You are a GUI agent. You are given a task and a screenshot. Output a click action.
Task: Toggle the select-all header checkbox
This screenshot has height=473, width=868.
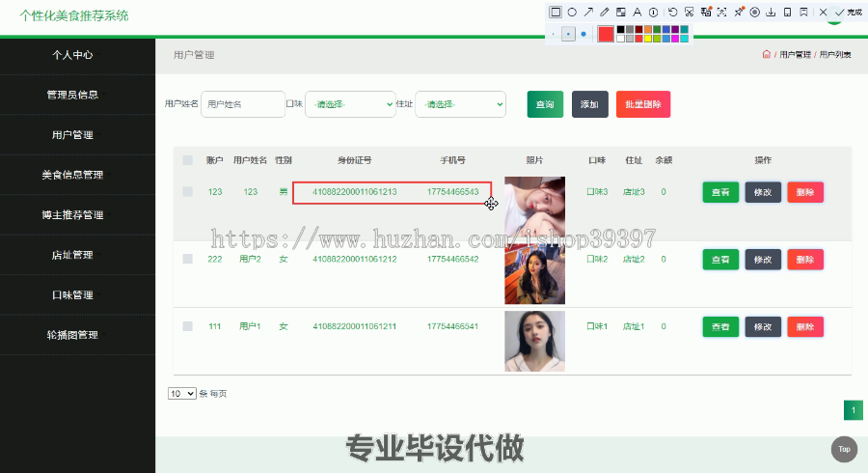pos(188,160)
